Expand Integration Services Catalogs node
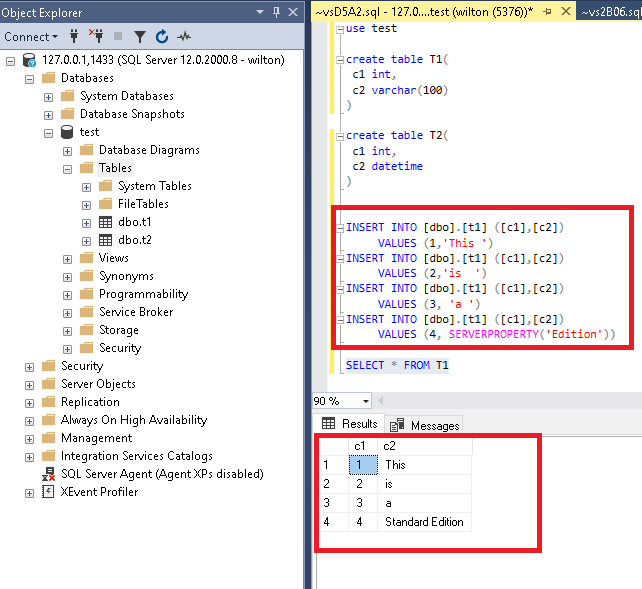 (x=29, y=458)
